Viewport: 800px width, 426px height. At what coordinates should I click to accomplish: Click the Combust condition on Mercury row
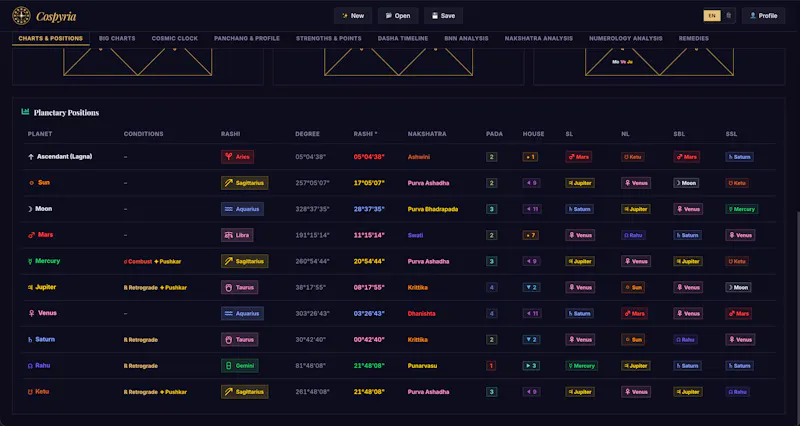click(x=138, y=261)
